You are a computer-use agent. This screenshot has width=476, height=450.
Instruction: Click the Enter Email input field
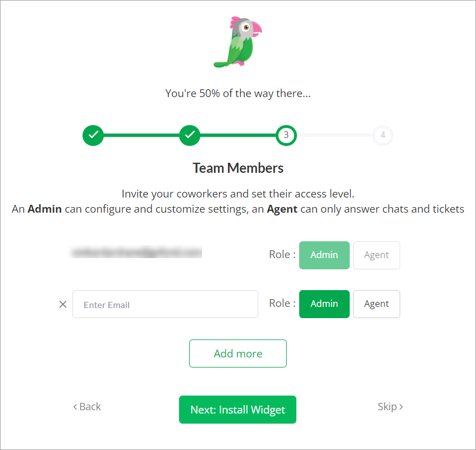[x=165, y=304]
